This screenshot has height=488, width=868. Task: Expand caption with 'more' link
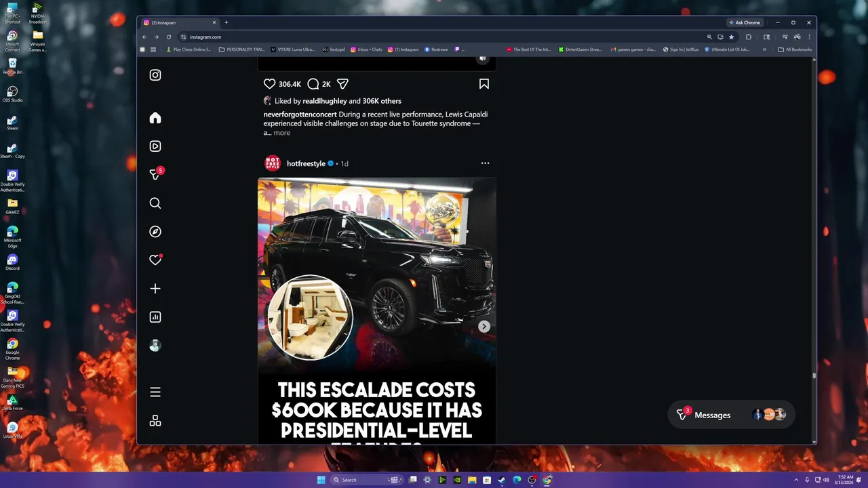point(282,133)
